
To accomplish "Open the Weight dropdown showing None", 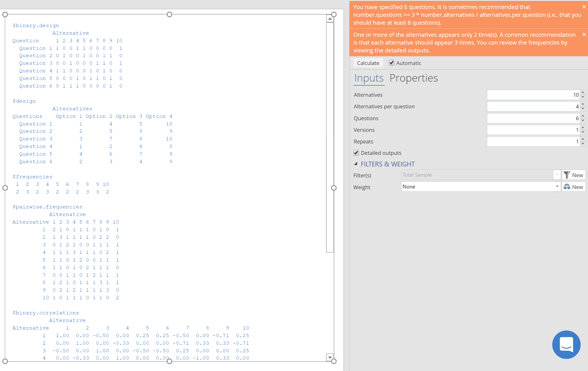I will [x=557, y=187].
